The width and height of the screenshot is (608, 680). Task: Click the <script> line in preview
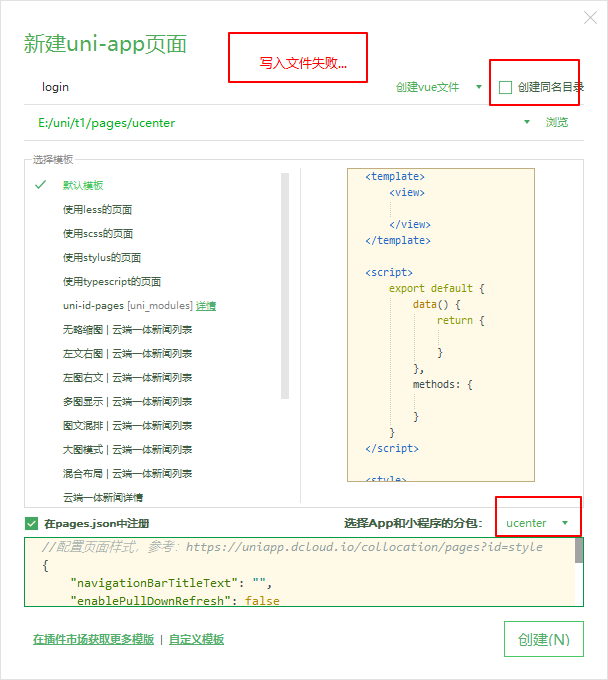tap(389, 272)
